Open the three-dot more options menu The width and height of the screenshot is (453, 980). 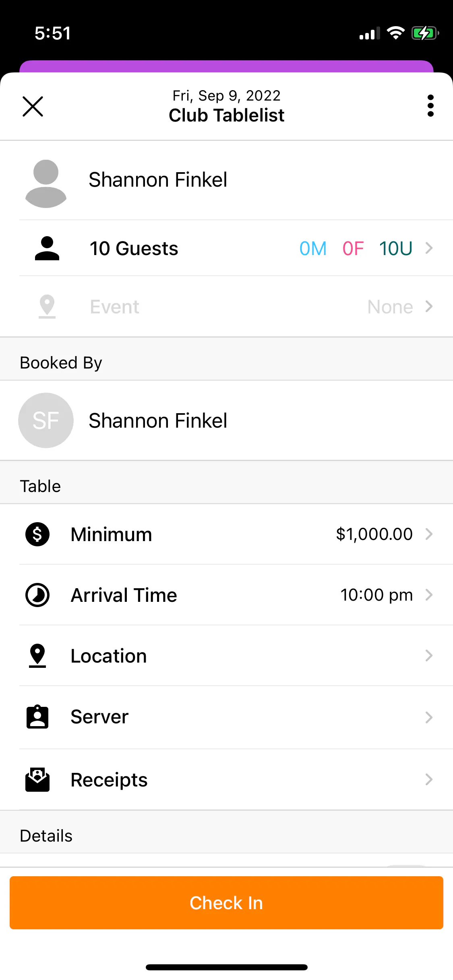click(x=430, y=106)
